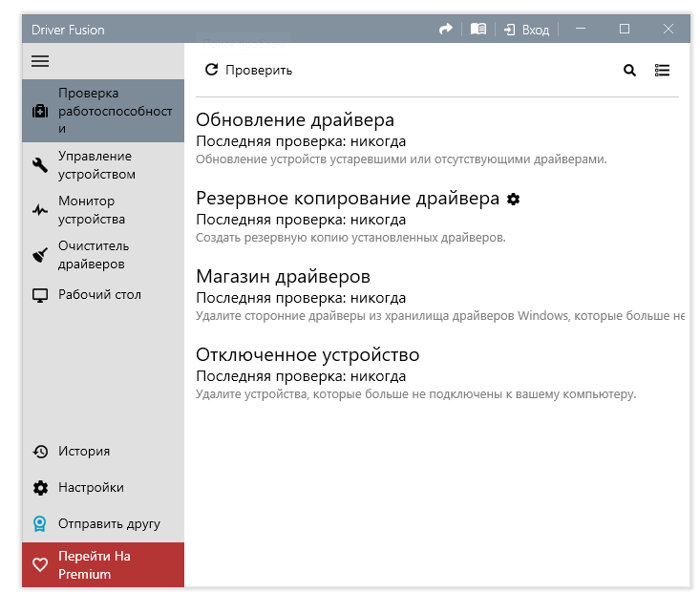Select the Магазин драйверов entry
Image resolution: width=700 pixels, height=593 pixels.
(283, 277)
